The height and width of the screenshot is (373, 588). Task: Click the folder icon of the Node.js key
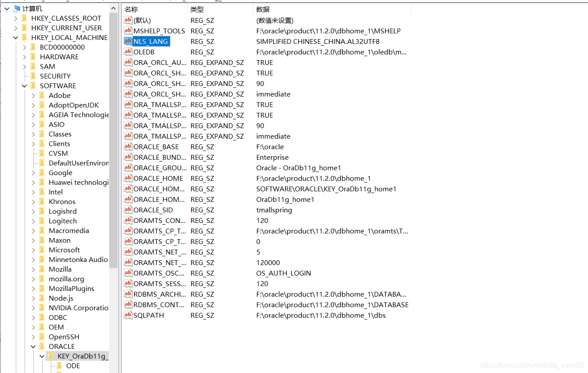(42, 298)
